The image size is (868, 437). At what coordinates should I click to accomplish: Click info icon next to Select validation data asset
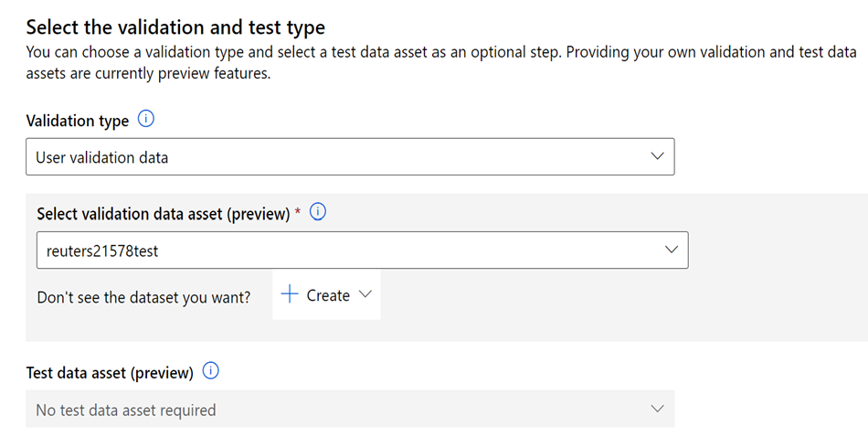(318, 211)
